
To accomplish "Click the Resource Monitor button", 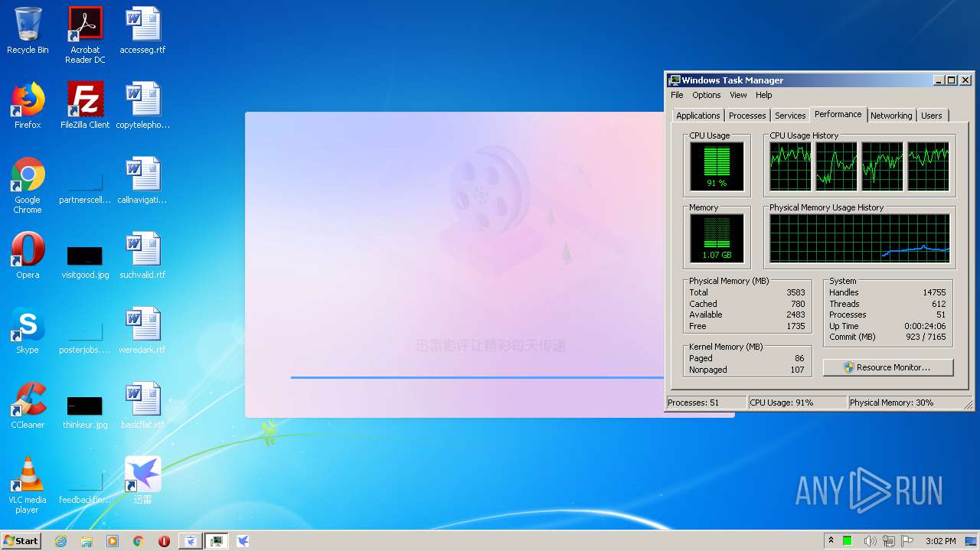I will coord(888,367).
